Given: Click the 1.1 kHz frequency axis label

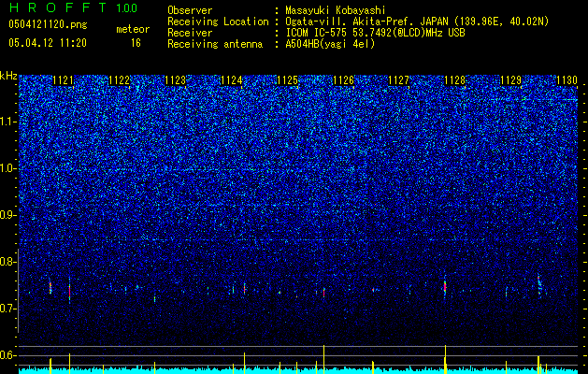Looking at the screenshot, I should point(7,122).
